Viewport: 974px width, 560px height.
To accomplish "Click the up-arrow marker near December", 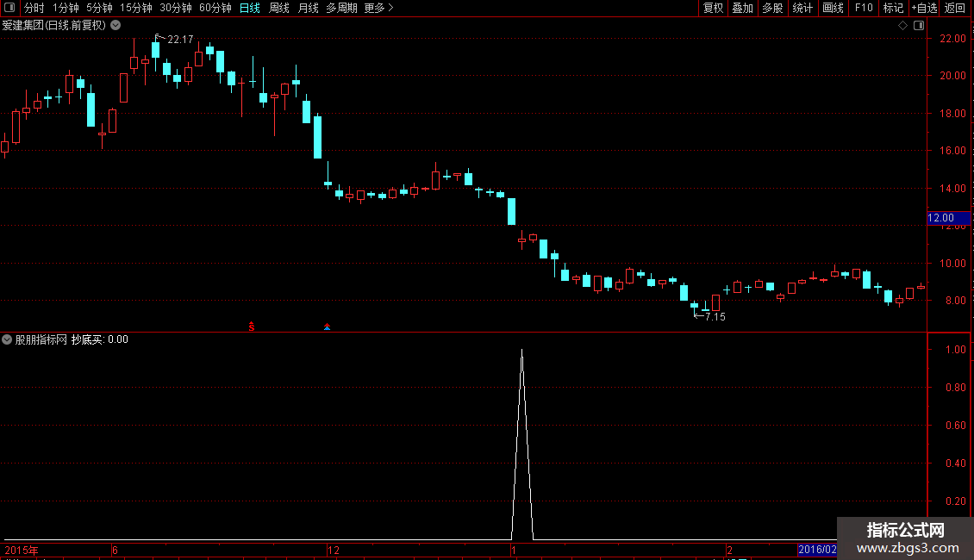I will (327, 327).
